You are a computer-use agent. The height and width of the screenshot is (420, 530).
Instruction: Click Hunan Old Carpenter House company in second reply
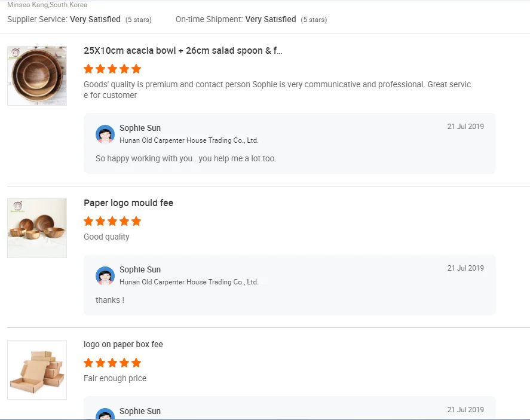pyautogui.click(x=189, y=282)
